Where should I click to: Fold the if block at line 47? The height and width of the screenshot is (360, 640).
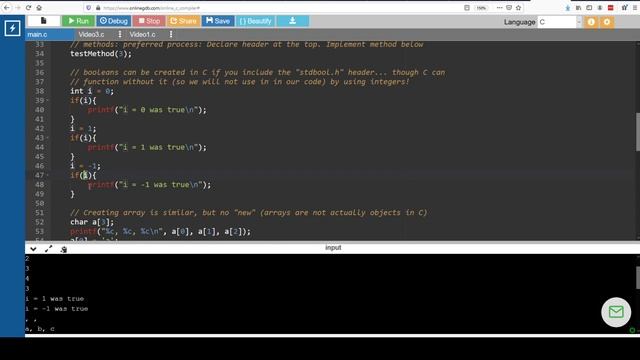coord(47,175)
